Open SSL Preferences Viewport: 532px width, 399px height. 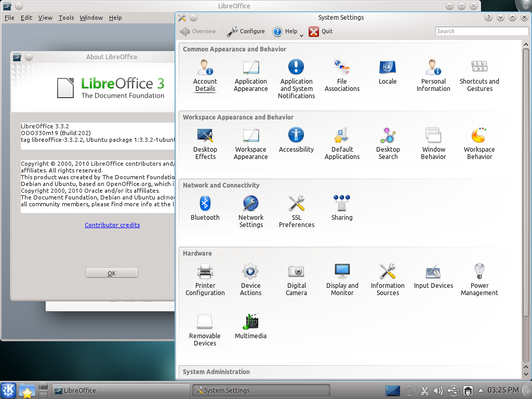[296, 212]
